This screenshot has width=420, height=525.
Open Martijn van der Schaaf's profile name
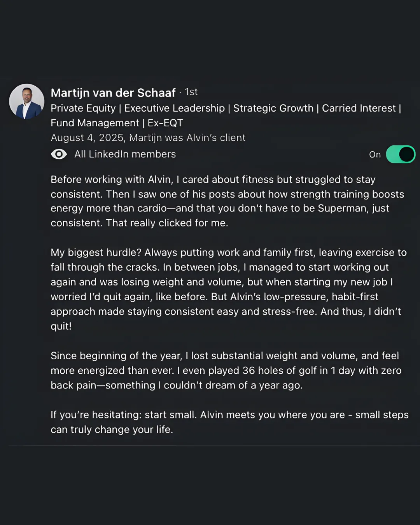tap(113, 93)
